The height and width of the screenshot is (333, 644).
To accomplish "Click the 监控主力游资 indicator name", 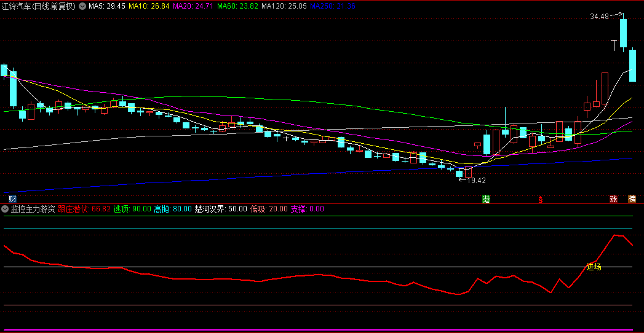I will click(33, 209).
